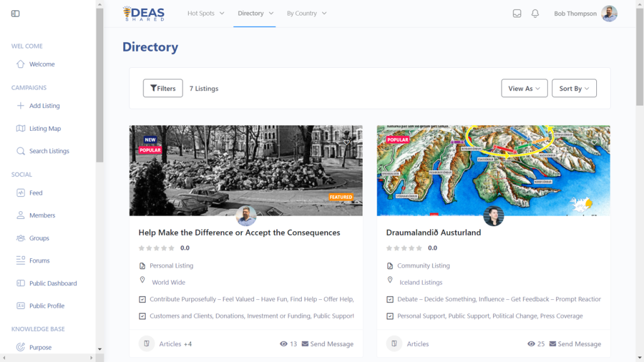
Task: Open the Community Listing category link
Action: (423, 266)
